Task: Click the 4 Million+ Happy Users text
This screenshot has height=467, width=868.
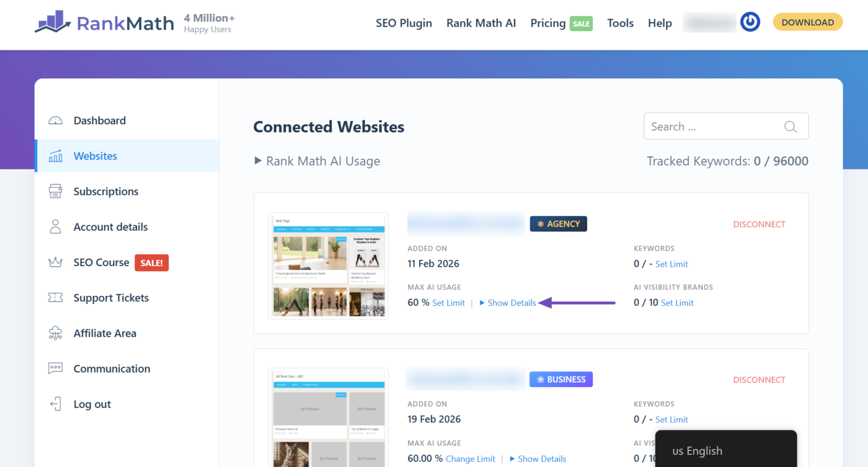Action: 209,24
